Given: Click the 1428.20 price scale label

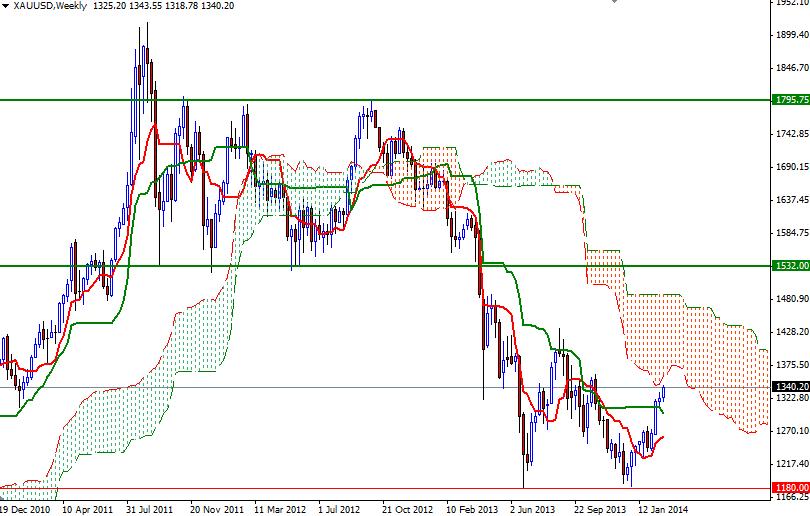Looking at the screenshot, I should pyautogui.click(x=792, y=331).
